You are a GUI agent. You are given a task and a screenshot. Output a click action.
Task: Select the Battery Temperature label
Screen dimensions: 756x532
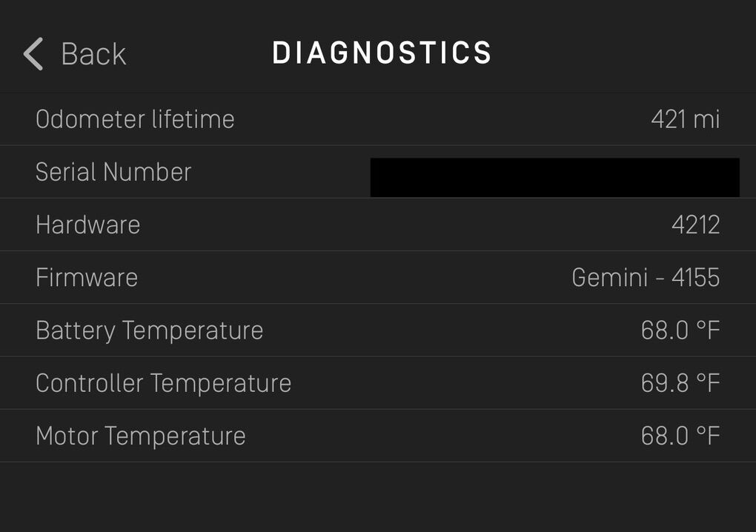click(x=149, y=330)
